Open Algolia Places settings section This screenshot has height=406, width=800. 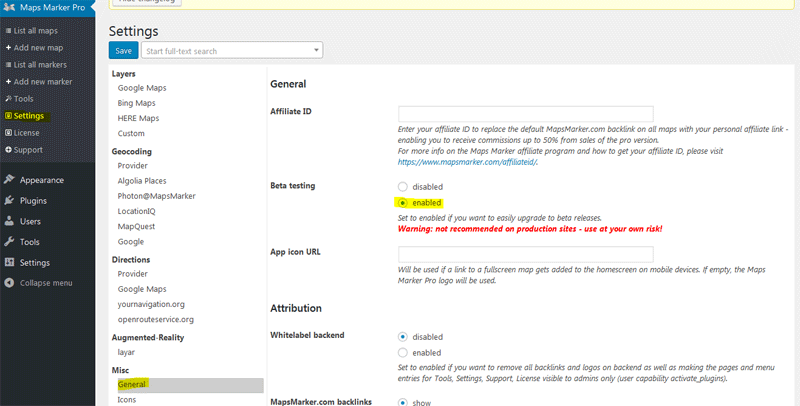142,181
